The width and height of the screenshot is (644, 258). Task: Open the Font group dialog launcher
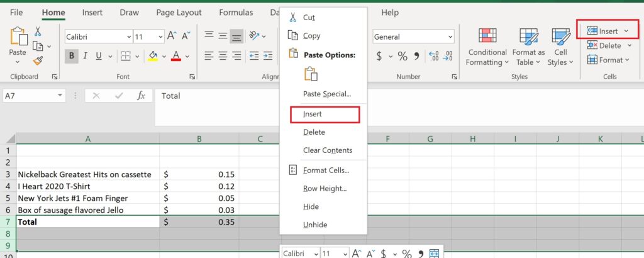click(192, 77)
